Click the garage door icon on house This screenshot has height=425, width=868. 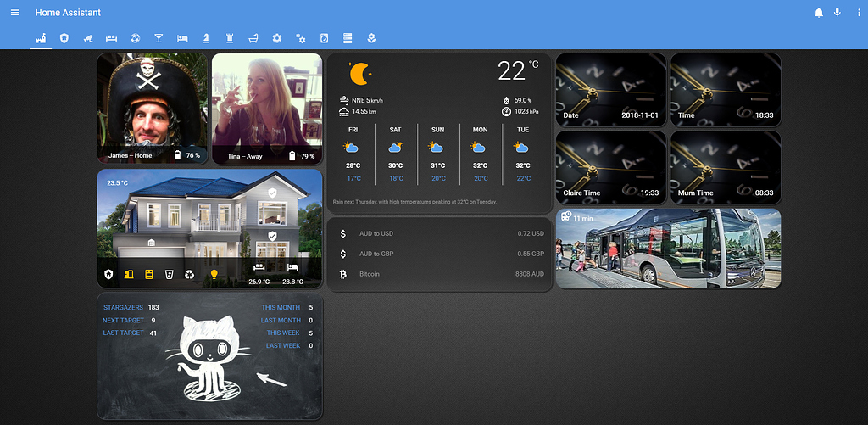click(151, 242)
